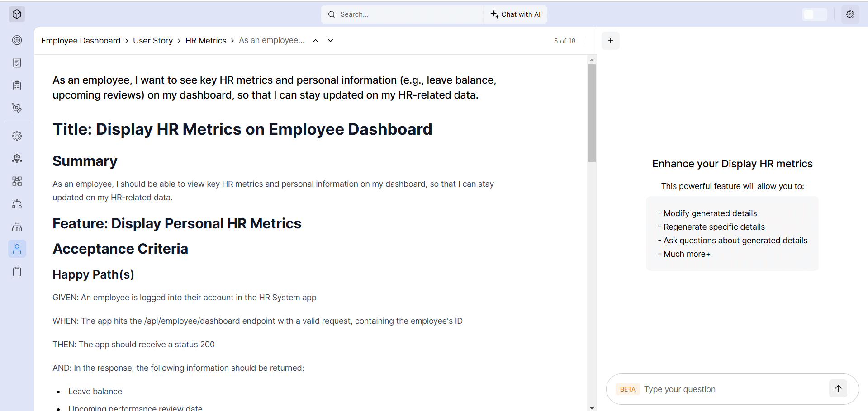Open the checklist document icon in sidebar

pos(17,63)
